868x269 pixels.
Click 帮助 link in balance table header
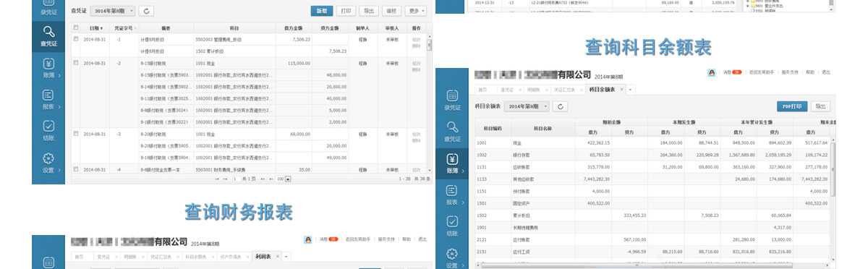point(810,73)
